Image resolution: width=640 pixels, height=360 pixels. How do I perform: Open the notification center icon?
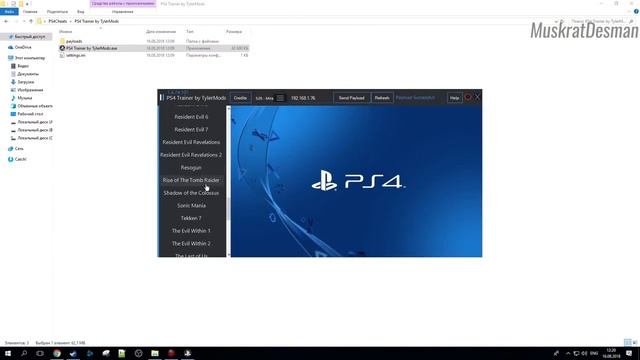pos(629,353)
